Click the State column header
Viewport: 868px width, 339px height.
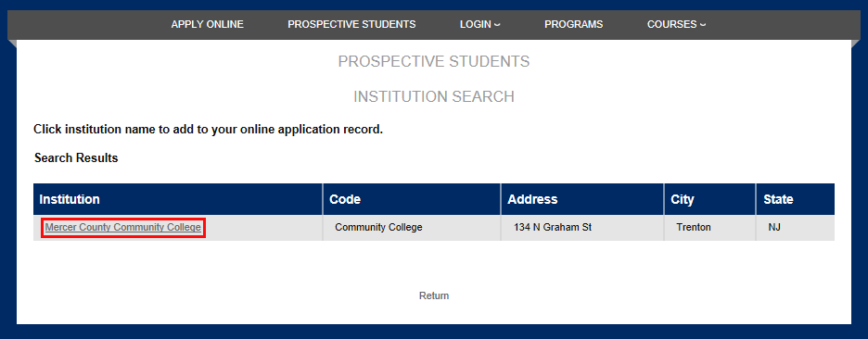(x=796, y=199)
